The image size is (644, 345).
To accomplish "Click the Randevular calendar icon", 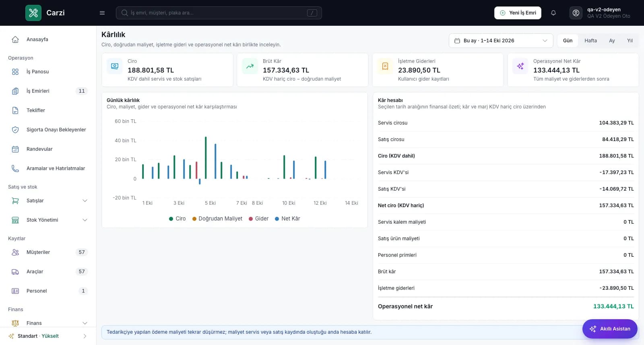I will pos(15,149).
